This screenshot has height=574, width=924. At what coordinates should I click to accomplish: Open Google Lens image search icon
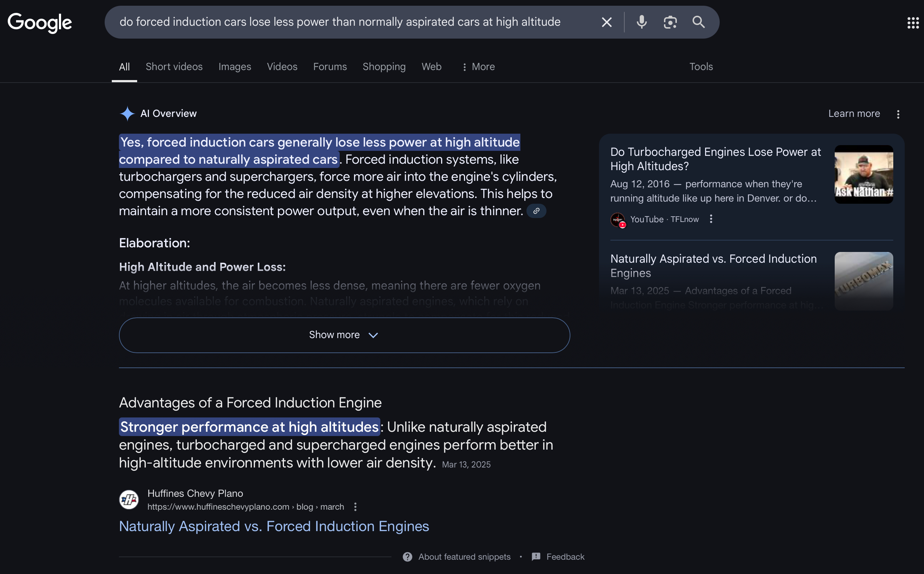(670, 22)
